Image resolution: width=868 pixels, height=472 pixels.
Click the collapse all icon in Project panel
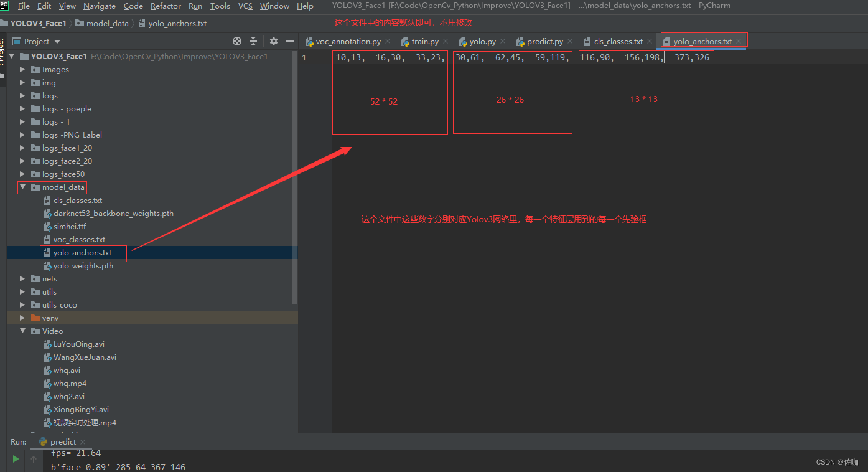pos(253,41)
